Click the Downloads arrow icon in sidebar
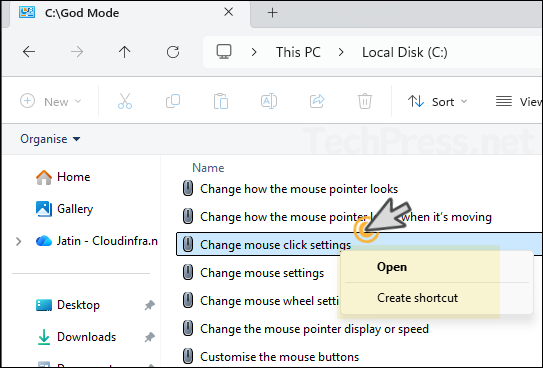543x368 pixels. point(44,337)
